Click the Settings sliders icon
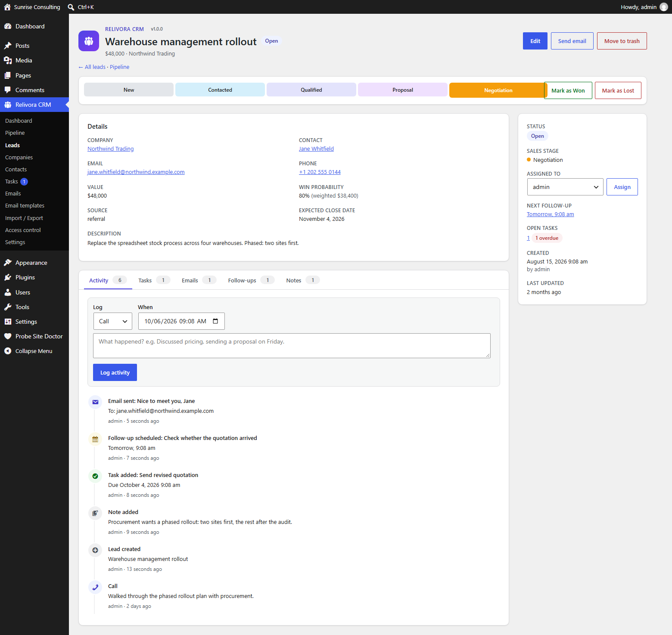 [8, 322]
